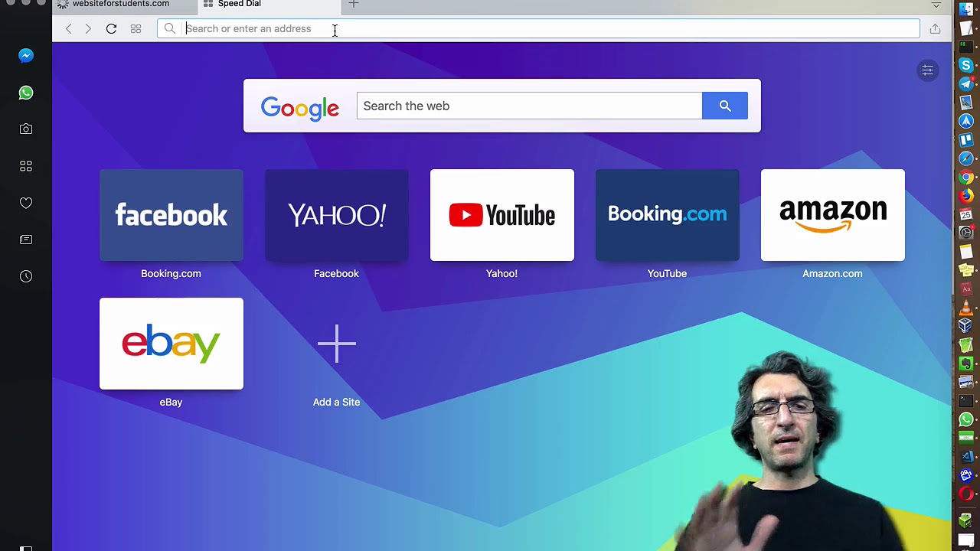Open Calendar in the dock
The width and height of the screenshot is (980, 551).
point(966,214)
